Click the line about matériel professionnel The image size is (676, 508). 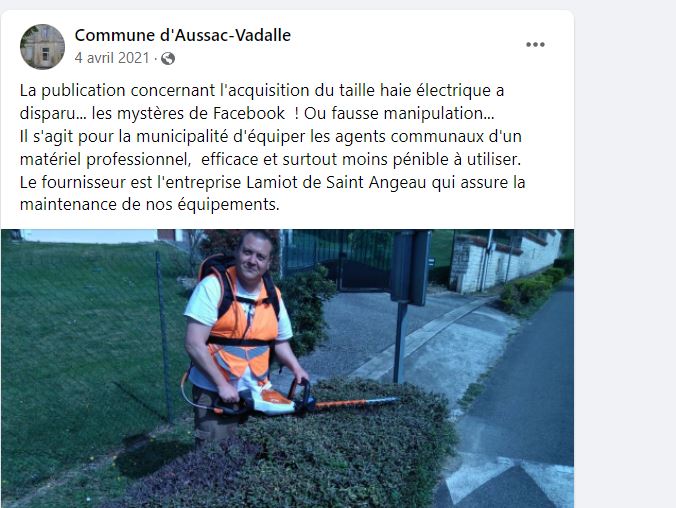pos(270,160)
